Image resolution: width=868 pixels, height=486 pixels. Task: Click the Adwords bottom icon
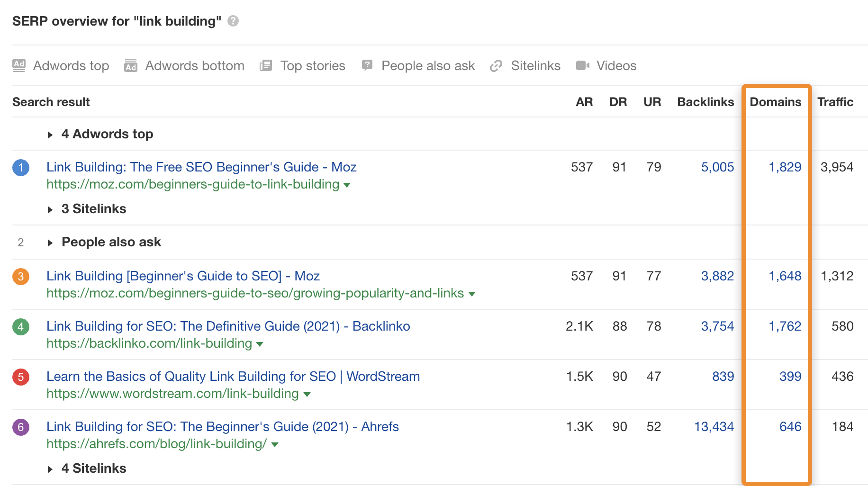131,65
